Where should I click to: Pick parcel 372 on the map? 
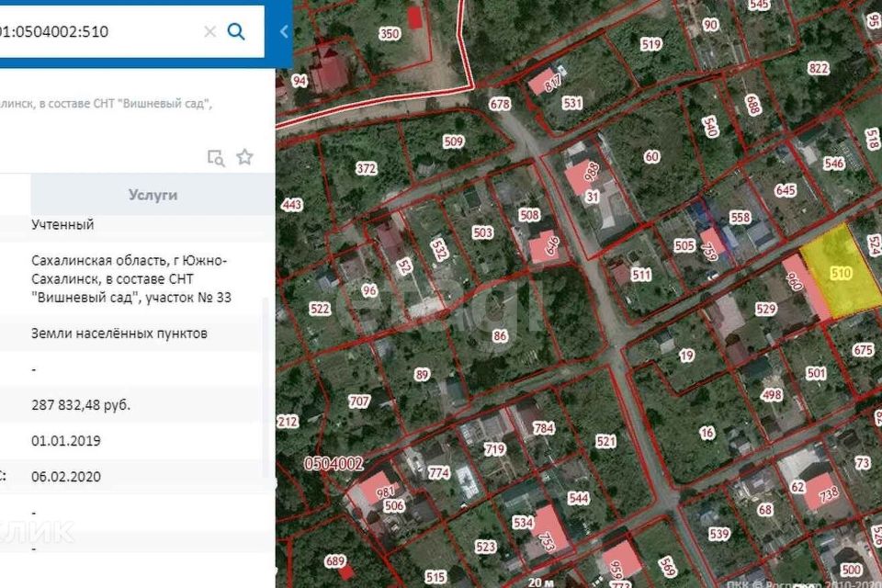tap(366, 168)
